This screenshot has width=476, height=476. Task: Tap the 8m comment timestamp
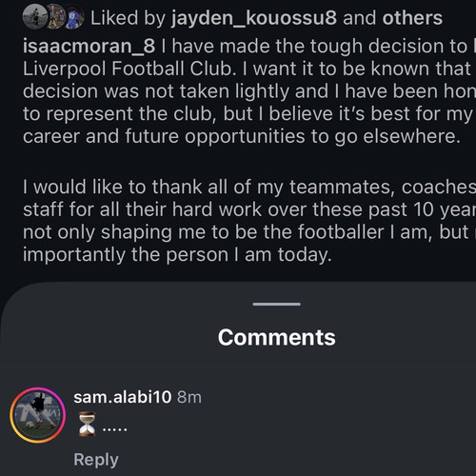189,397
